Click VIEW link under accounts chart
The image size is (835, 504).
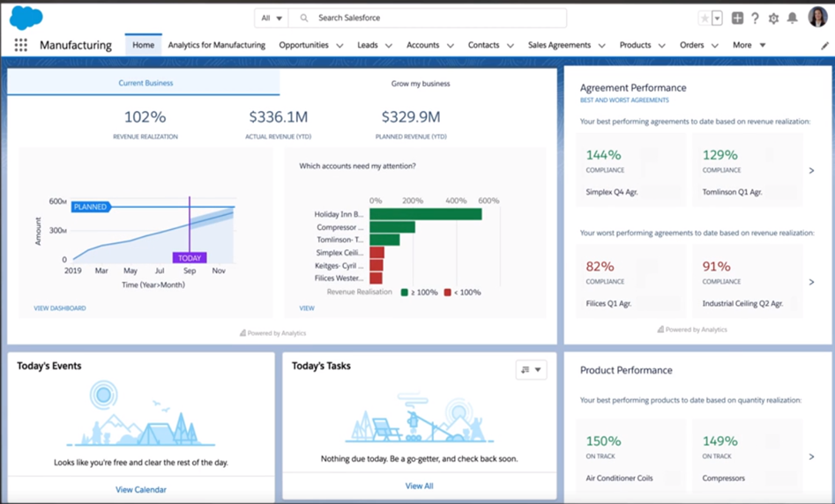click(x=307, y=308)
